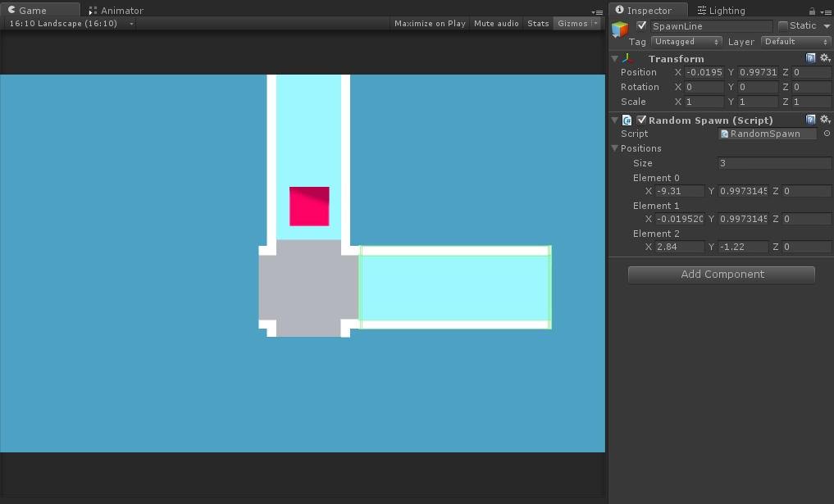Open the Inspector panel options menu
The height and width of the screenshot is (504, 834).
[824, 11]
